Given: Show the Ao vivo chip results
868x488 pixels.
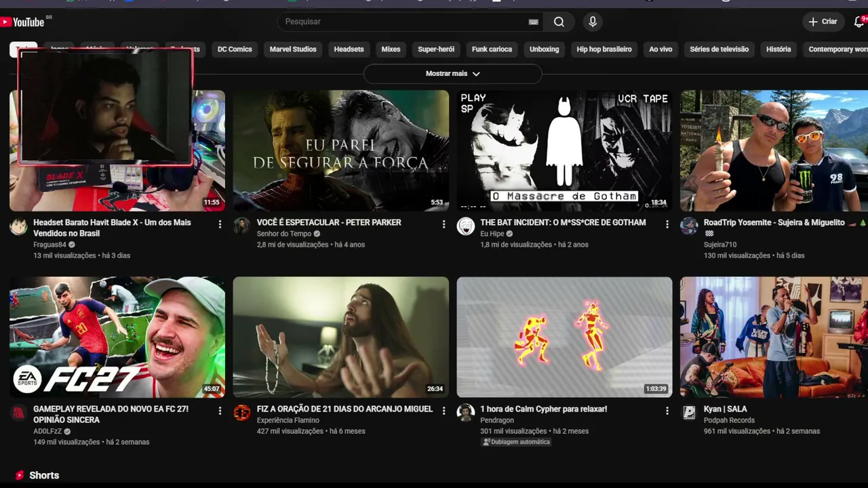Looking at the screenshot, I should point(660,49).
